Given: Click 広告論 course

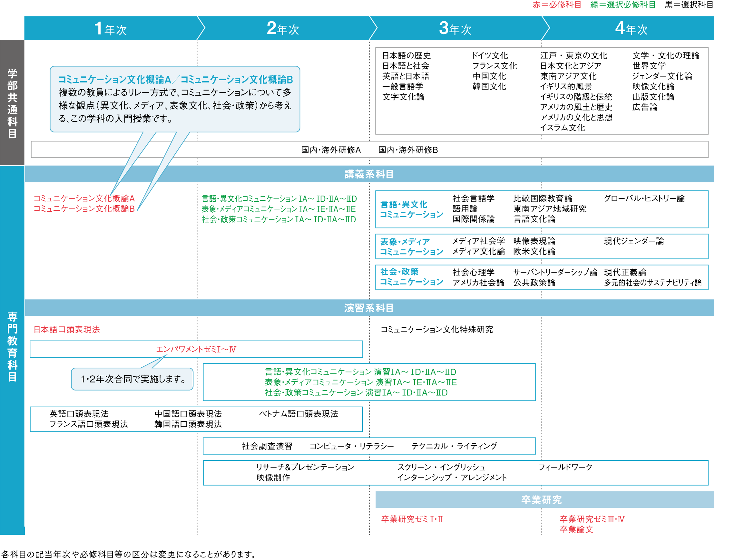Looking at the screenshot, I should (x=645, y=107).
